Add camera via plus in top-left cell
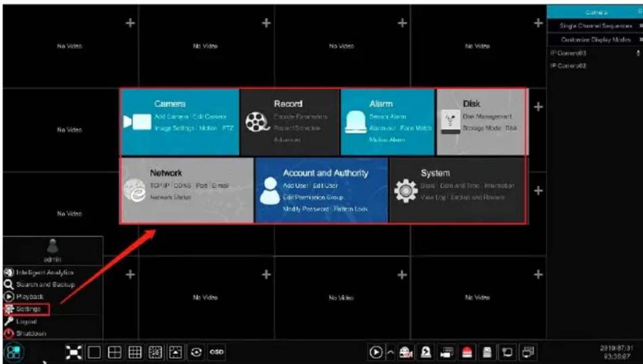This screenshot has width=643, height=364. point(130,23)
